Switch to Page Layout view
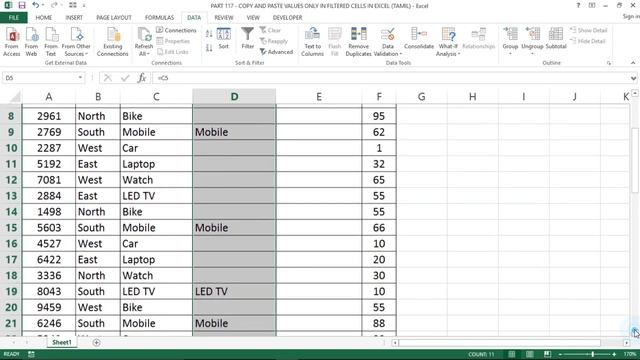Image resolution: width=640 pixels, height=360 pixels. pos(529,354)
